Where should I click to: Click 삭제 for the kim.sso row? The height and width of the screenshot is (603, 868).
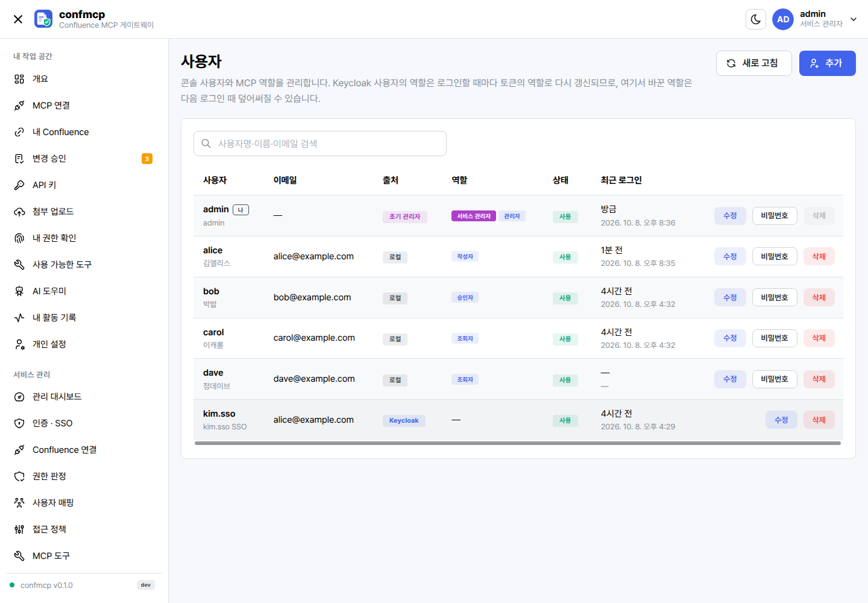point(819,420)
